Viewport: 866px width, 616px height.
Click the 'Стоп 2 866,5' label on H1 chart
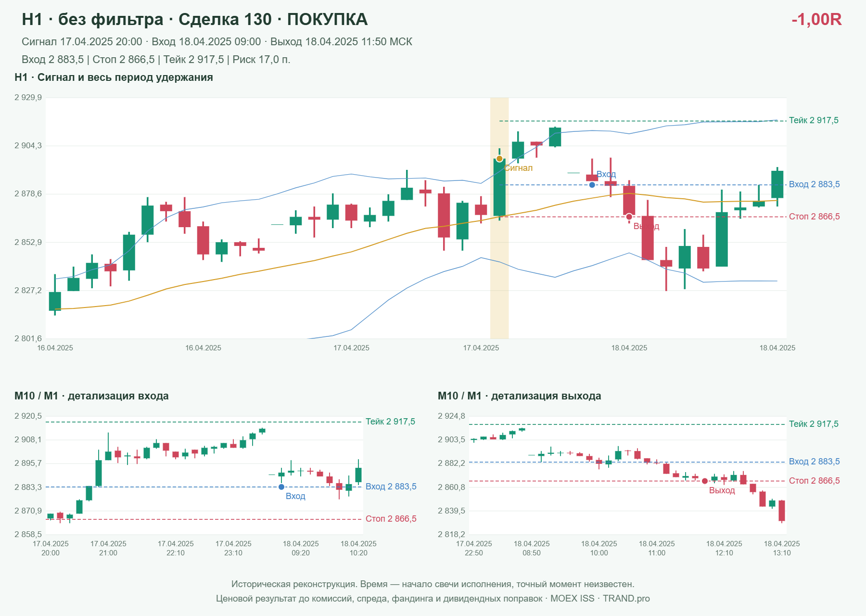coord(815,217)
